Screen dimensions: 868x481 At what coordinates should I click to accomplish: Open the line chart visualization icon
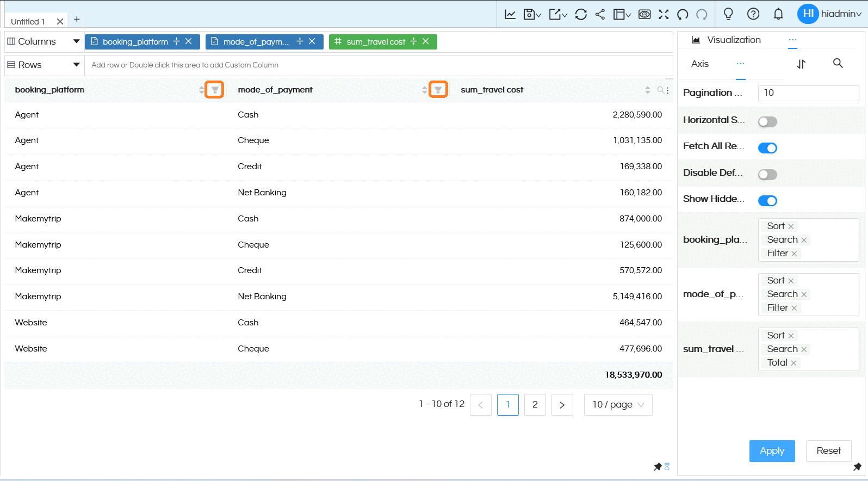(x=510, y=14)
